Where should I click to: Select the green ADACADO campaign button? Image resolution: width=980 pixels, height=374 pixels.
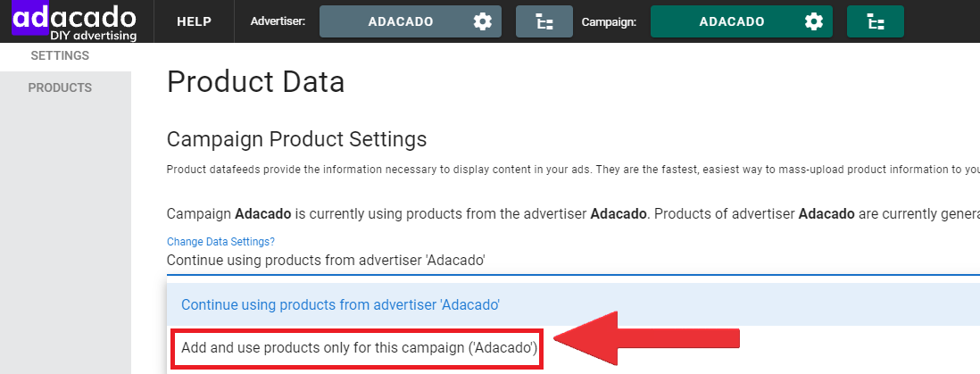click(x=742, y=22)
